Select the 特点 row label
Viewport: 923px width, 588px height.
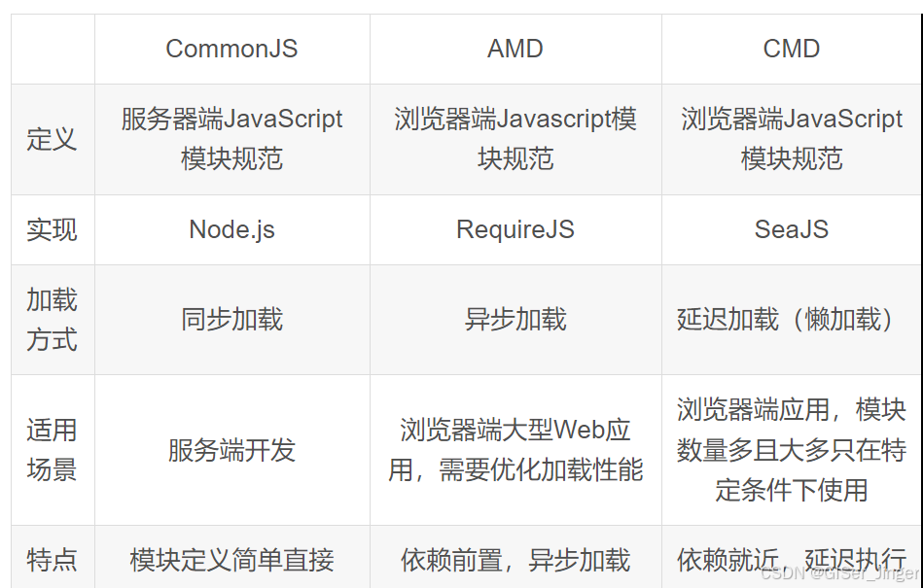[52, 560]
